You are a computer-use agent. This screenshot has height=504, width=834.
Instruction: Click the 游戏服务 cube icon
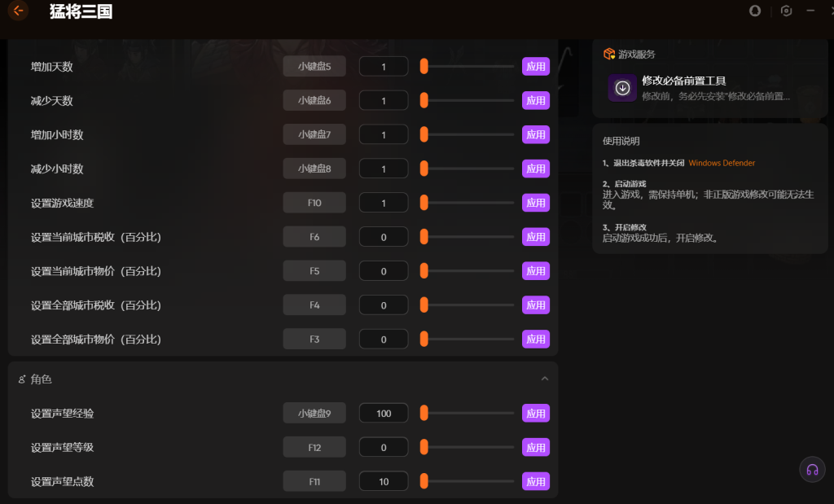609,54
